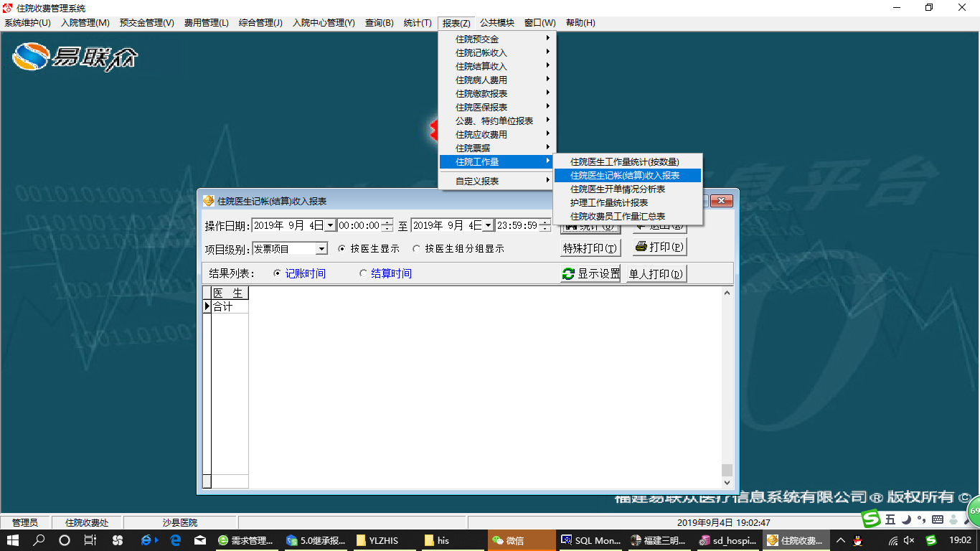Open the start date dropdown calendar
The image size is (980, 551).
[330, 225]
